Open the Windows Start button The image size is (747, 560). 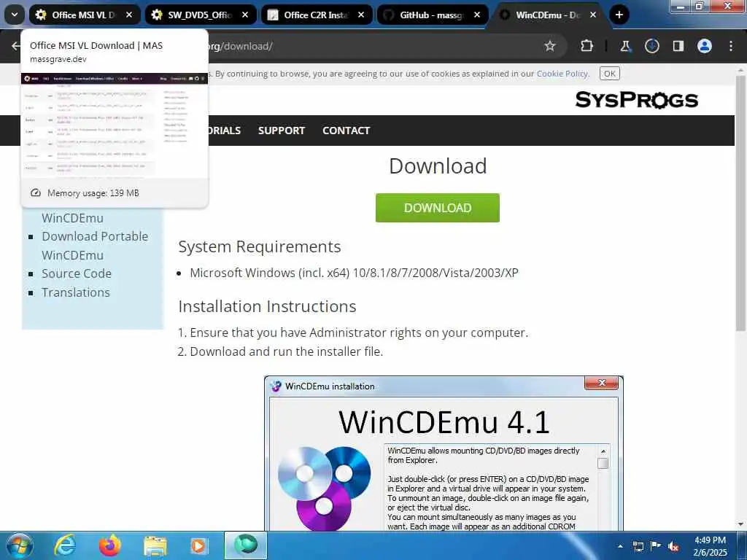(x=18, y=545)
